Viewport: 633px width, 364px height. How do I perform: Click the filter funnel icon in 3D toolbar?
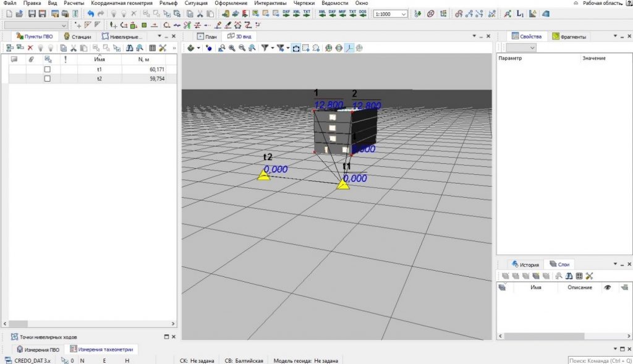point(265,48)
